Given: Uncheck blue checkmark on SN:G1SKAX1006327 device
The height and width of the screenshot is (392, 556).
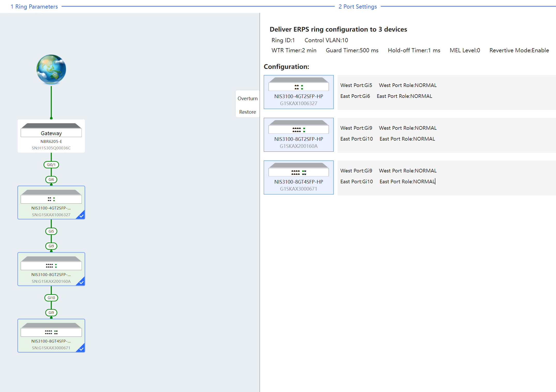Looking at the screenshot, I should [x=82, y=216].
